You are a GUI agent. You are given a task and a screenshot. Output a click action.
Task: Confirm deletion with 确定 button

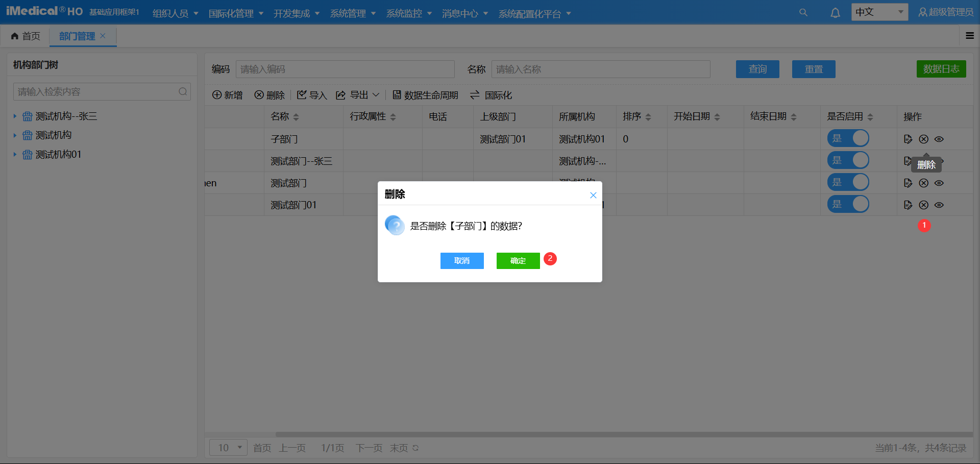tap(518, 261)
